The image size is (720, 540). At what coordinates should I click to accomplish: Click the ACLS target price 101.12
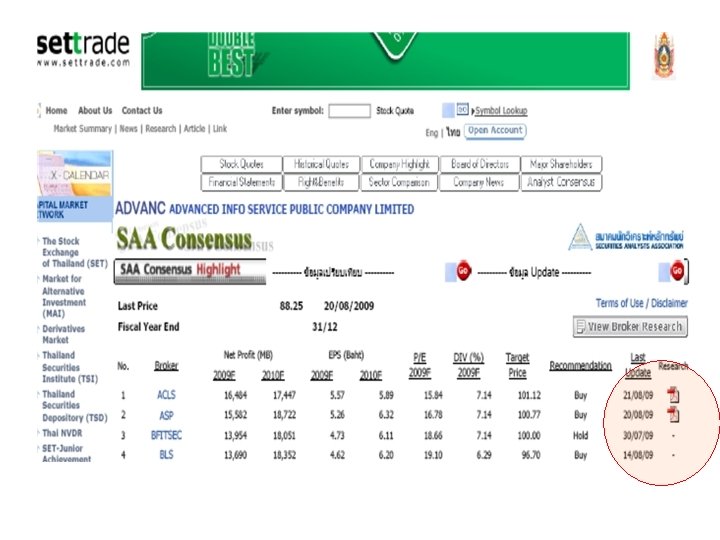[x=529, y=395]
